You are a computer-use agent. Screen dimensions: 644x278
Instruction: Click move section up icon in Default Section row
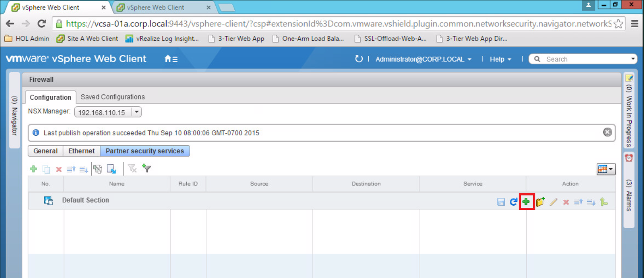tap(578, 202)
